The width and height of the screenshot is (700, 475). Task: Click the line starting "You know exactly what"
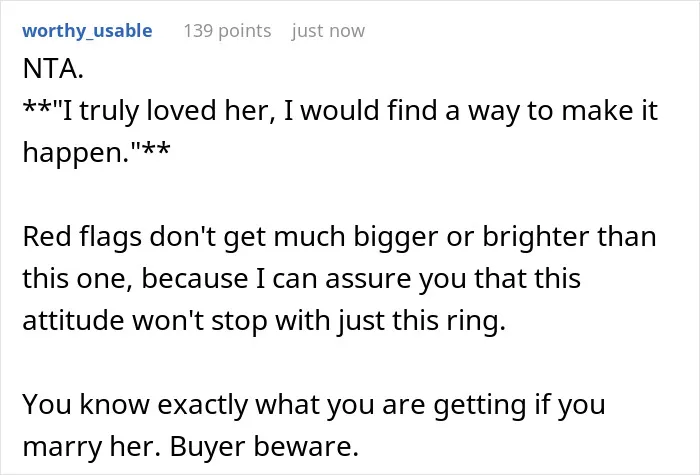[x=314, y=404]
